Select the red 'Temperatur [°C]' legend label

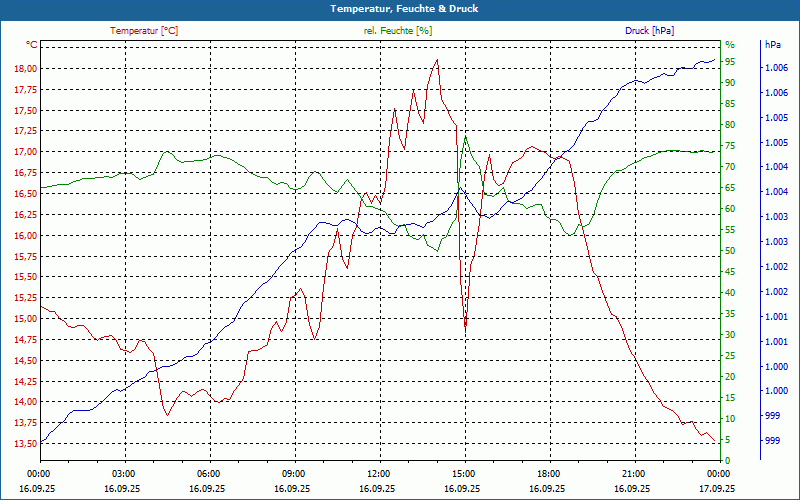tap(144, 31)
